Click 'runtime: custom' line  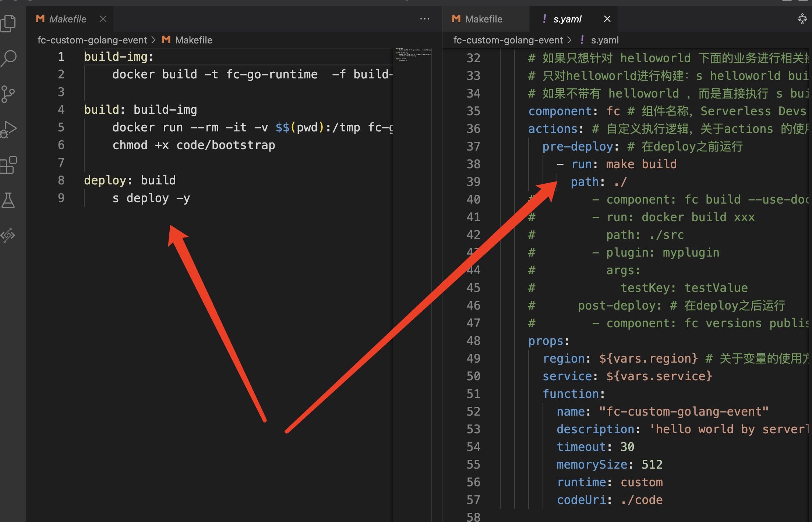click(610, 482)
